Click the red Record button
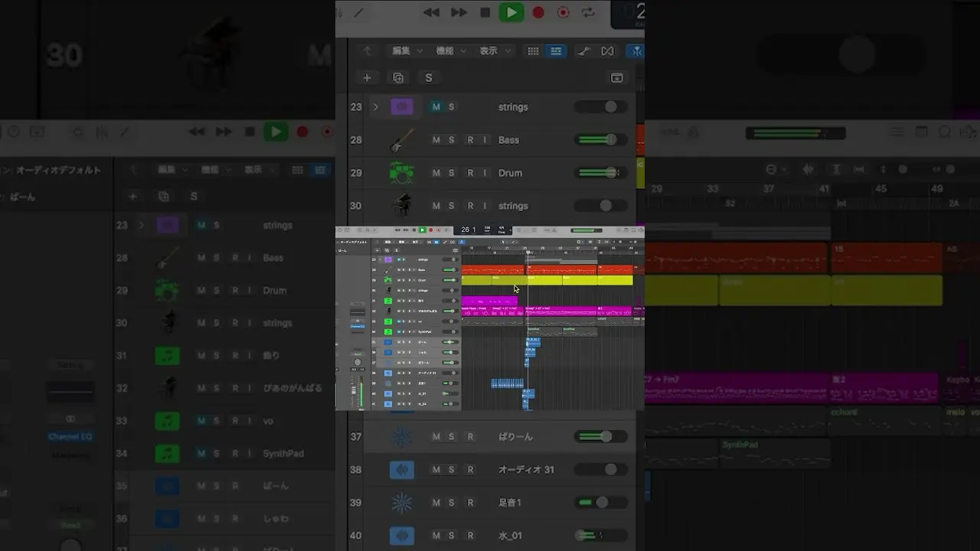This screenshot has height=551, width=980. click(x=538, y=12)
